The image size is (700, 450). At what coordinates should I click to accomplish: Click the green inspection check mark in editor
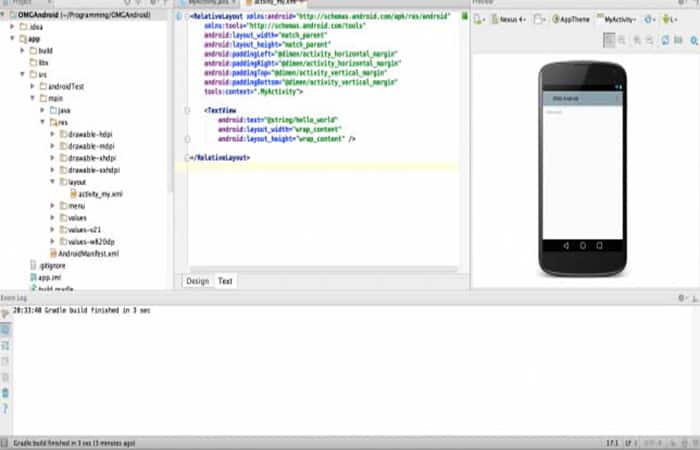(464, 16)
